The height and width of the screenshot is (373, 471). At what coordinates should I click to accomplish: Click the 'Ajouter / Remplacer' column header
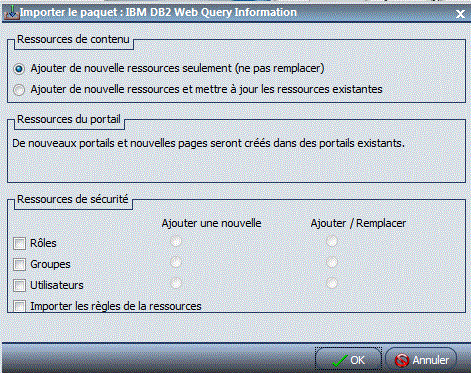click(x=358, y=223)
